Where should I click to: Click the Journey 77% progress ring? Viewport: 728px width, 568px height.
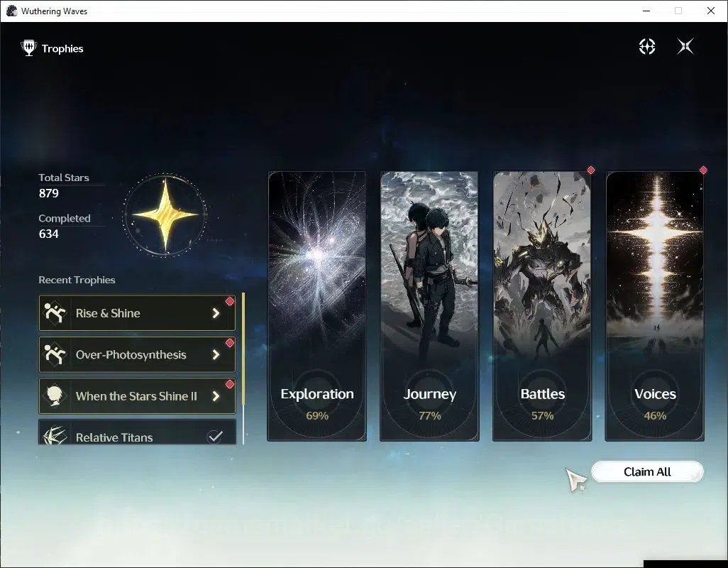429,404
